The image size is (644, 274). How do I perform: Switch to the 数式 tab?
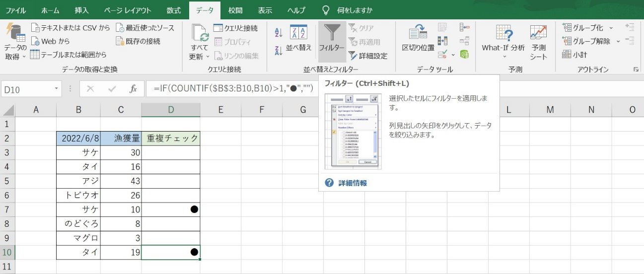[x=174, y=10]
